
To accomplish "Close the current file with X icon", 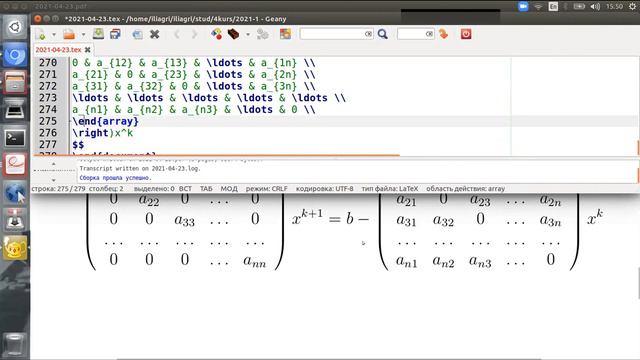I will pos(154,34).
